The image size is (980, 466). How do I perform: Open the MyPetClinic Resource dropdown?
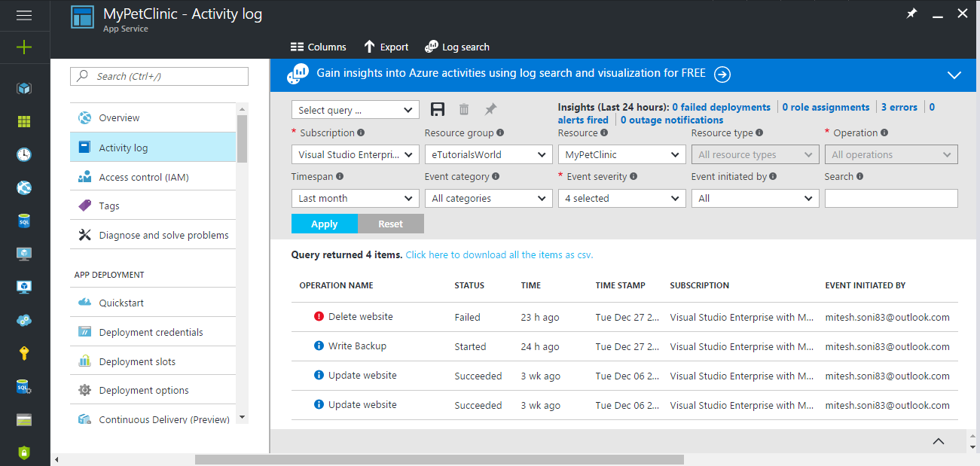[x=622, y=154]
